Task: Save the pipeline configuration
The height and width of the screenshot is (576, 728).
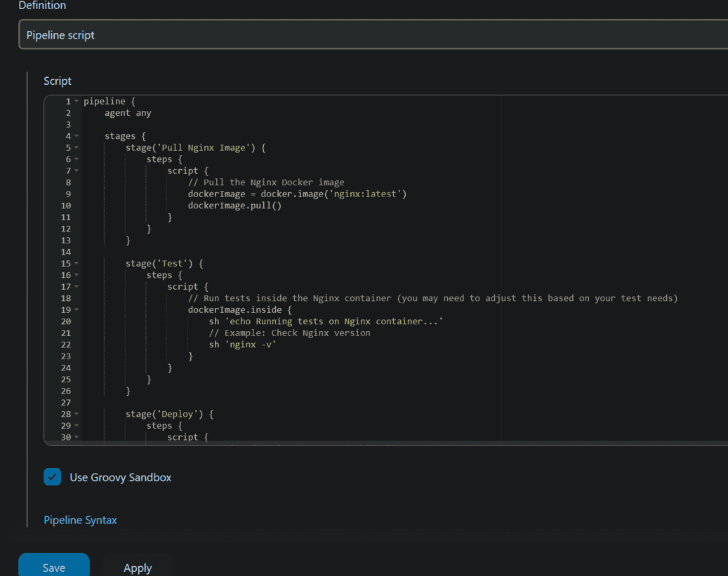Action: [54, 565]
